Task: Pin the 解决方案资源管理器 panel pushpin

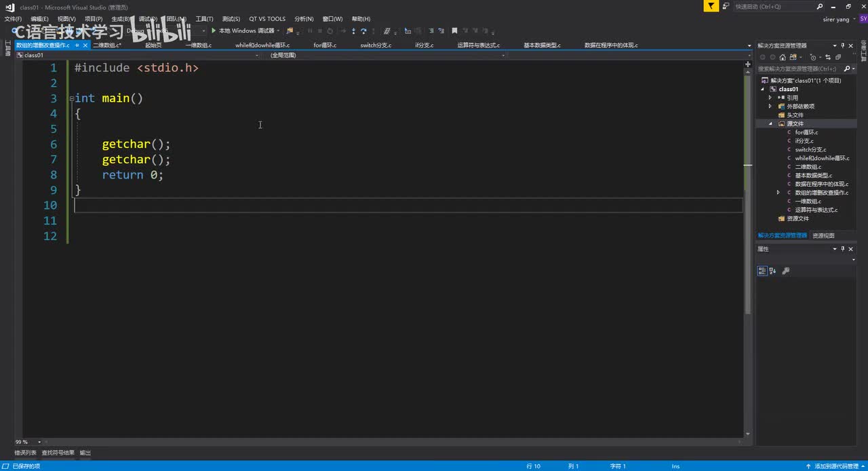Action: (843, 45)
